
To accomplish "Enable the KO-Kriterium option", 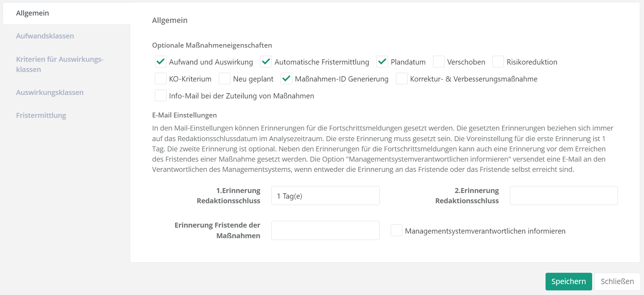I will tap(161, 79).
